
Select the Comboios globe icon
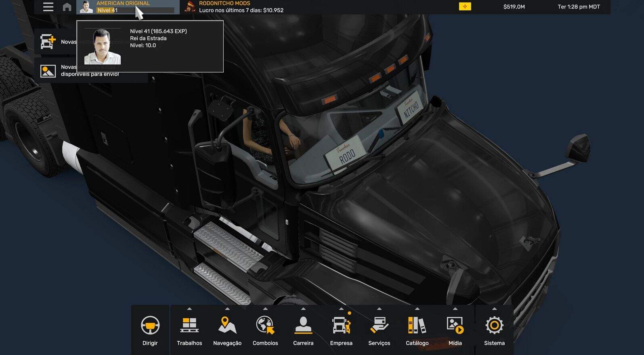(x=265, y=326)
